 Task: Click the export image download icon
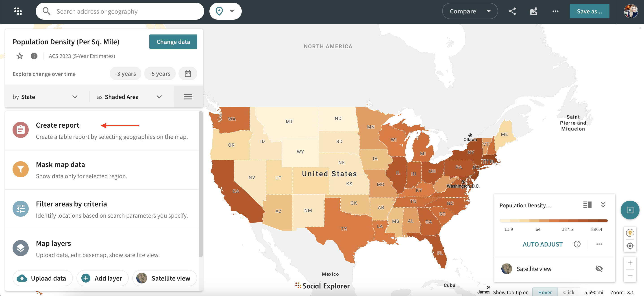533,11
